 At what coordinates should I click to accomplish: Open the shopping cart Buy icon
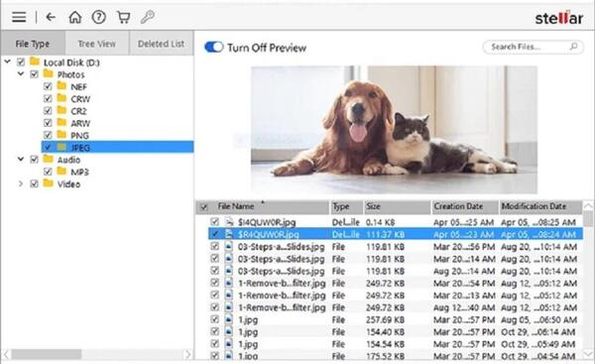click(124, 17)
